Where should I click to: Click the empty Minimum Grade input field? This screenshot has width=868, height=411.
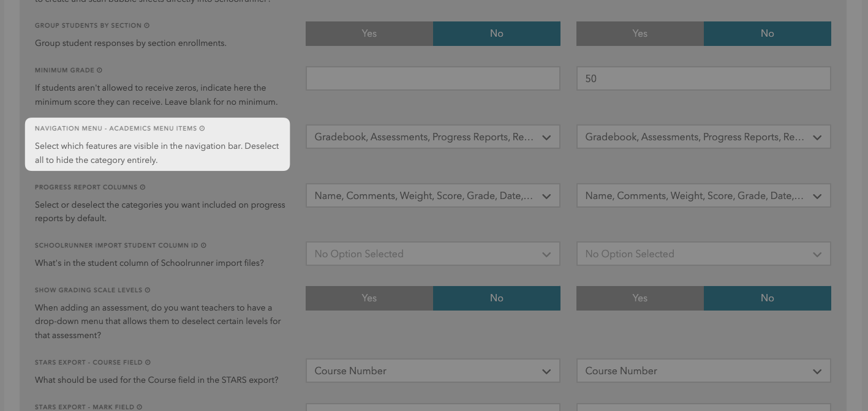[432, 79]
